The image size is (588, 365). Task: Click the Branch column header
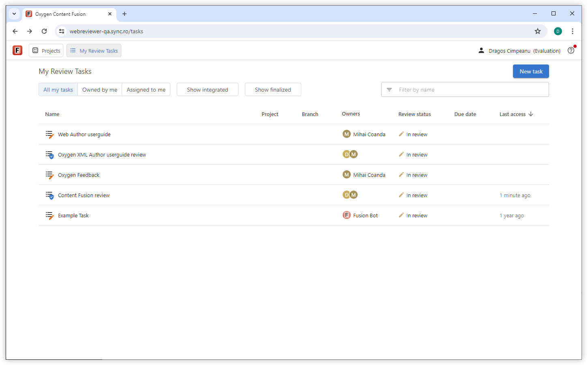310,114
